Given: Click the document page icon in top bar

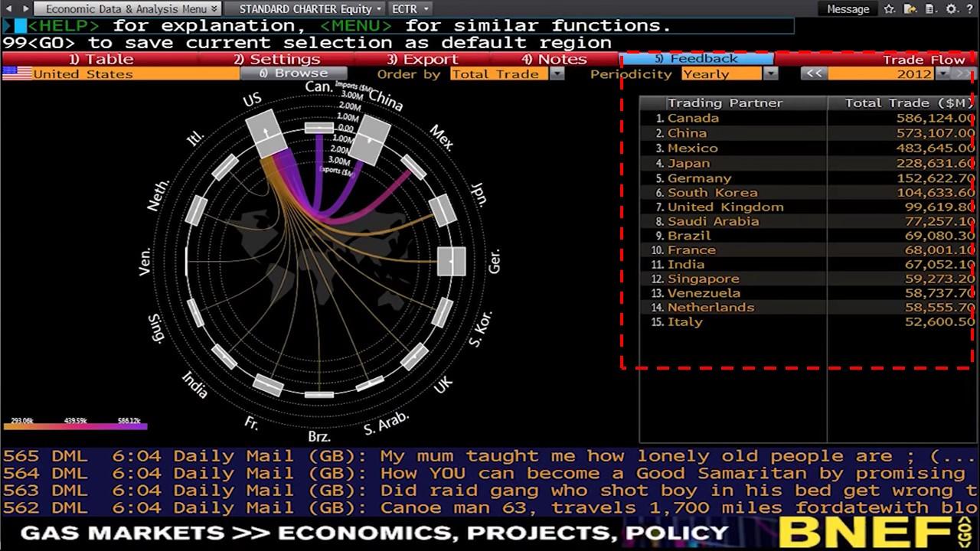Looking at the screenshot, I should click(x=929, y=9).
